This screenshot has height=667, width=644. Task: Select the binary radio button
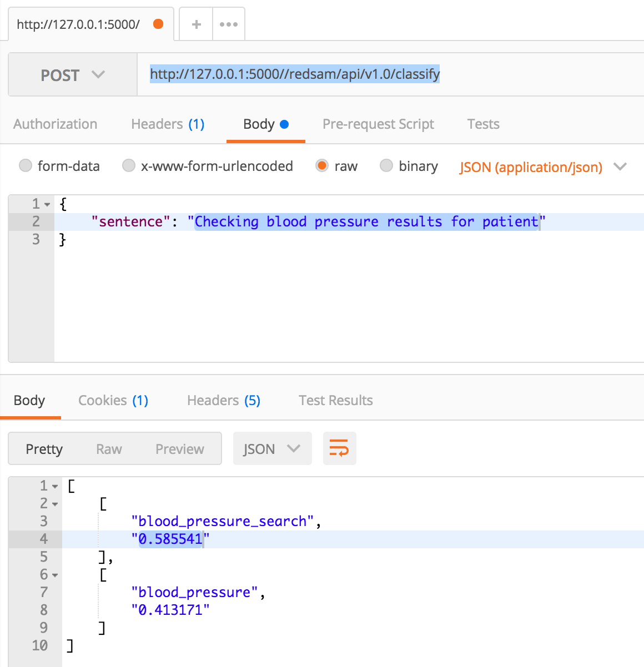[386, 165]
